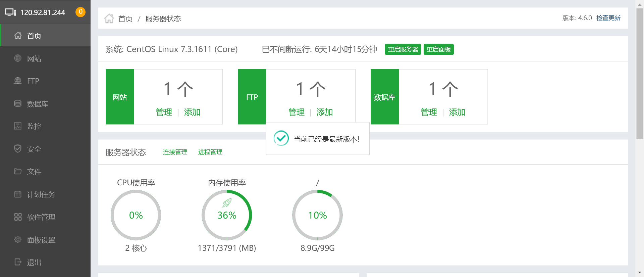
Task: Click the memory usage 36% gauge
Action: pos(227,215)
